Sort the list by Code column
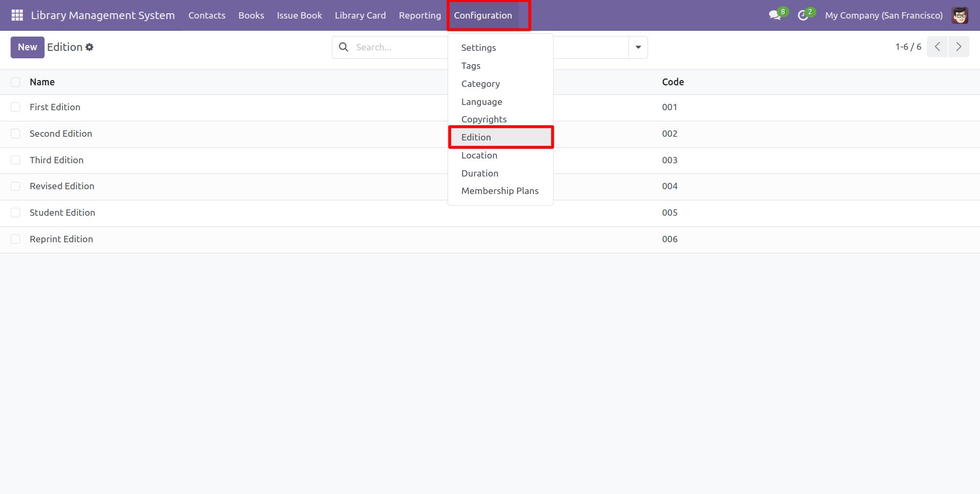The width and height of the screenshot is (980, 494). click(672, 82)
